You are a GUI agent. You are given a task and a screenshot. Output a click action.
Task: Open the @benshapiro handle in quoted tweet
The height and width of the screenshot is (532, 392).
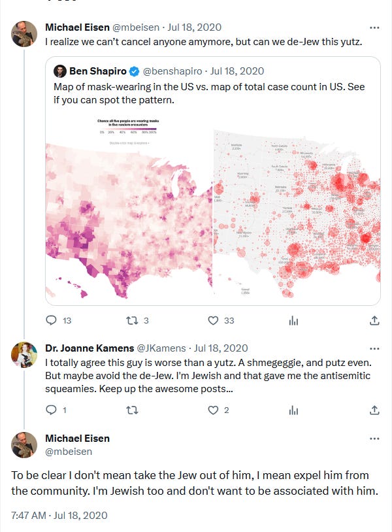click(172, 71)
